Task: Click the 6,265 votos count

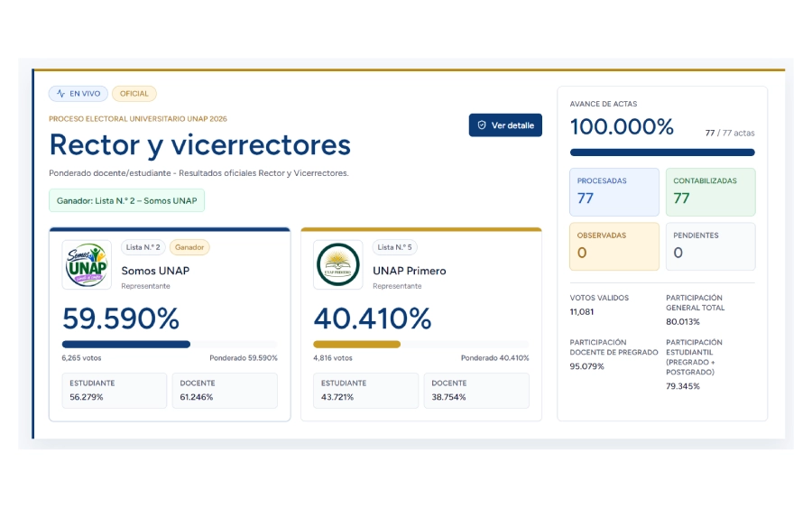Action: point(81,358)
